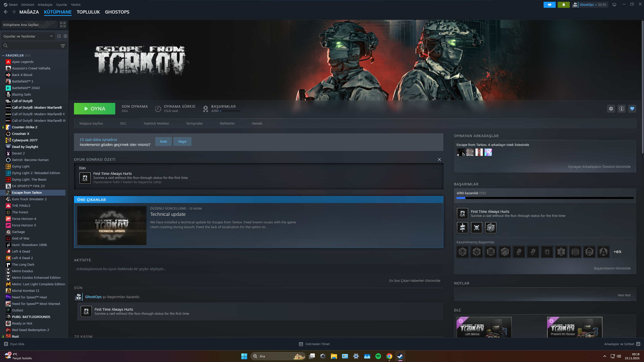The width and height of the screenshot is (644, 362).
Task: Open the Destek link
Action: click(257, 123)
